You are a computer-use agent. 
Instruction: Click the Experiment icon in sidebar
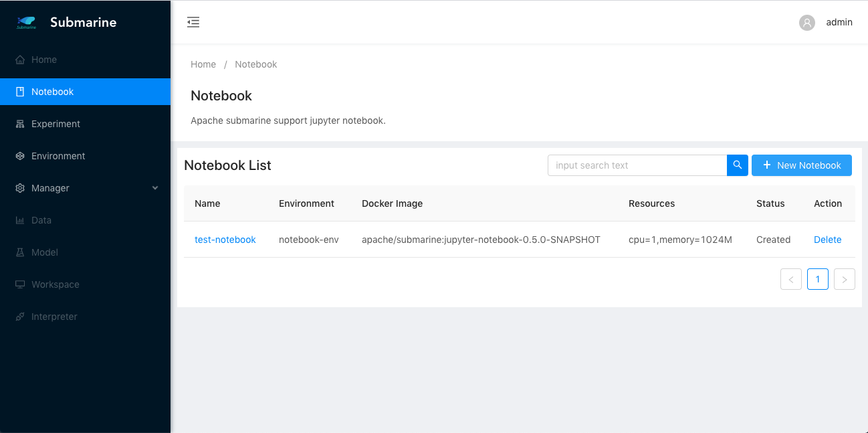(20, 124)
